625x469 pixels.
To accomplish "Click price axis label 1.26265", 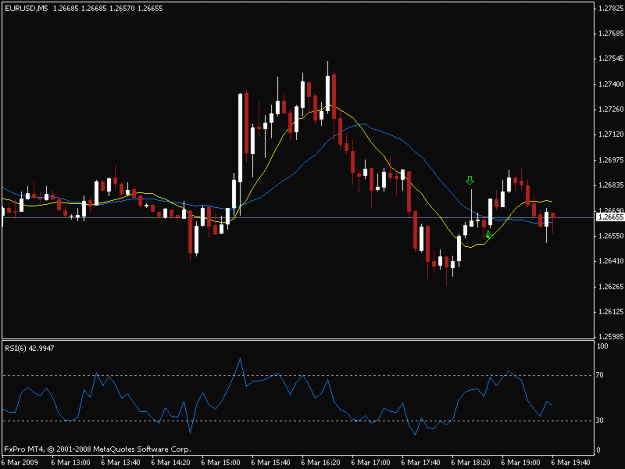I will point(611,287).
